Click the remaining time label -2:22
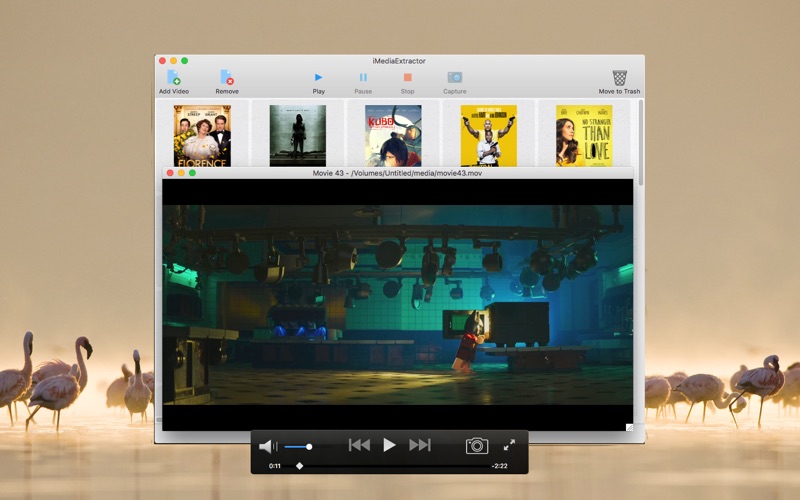 tap(499, 466)
